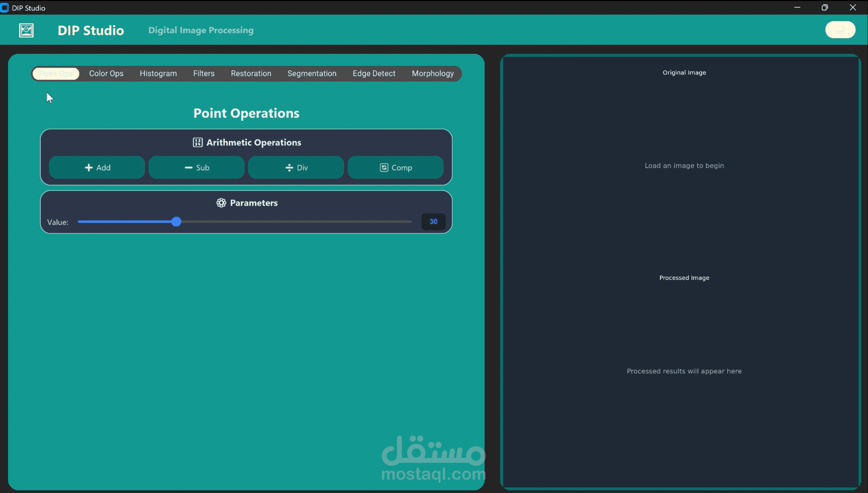
Task: Apply the Comp complement button
Action: coord(395,167)
